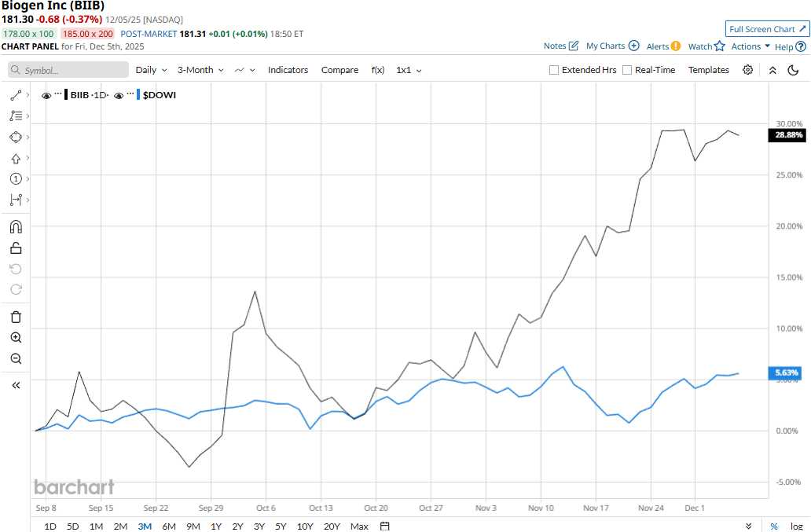The height and width of the screenshot is (532, 811).
Task: Enable Extended Hrs checkbox
Action: [x=554, y=70]
